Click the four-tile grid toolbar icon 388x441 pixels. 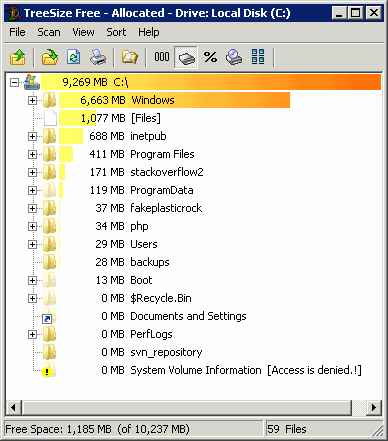pos(258,57)
